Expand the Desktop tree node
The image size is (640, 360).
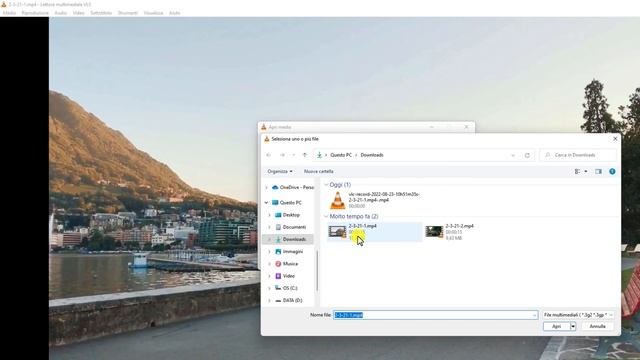(x=269, y=215)
